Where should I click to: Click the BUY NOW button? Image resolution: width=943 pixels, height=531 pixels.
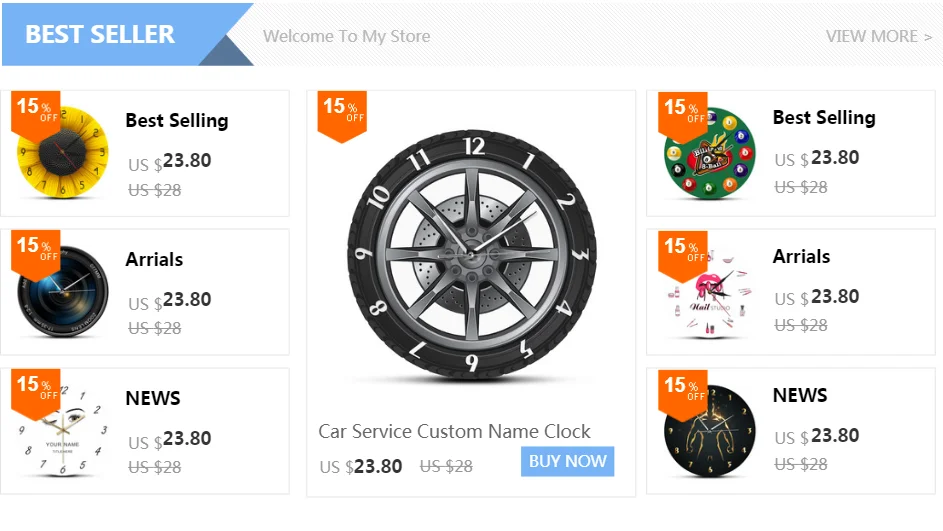click(x=567, y=461)
